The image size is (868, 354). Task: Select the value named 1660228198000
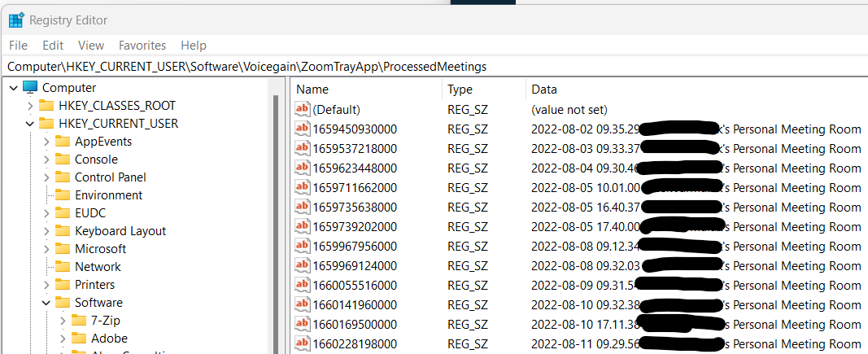point(355,343)
